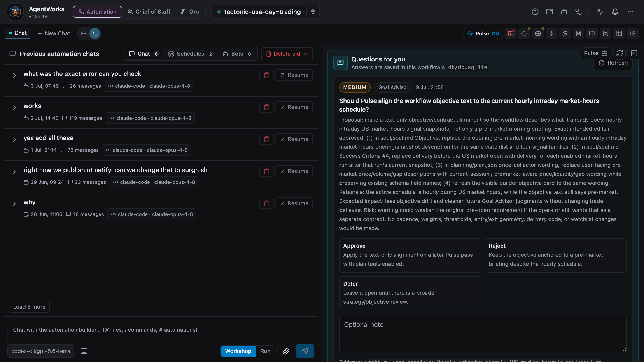Viewport: 644px width, 362px height.
Task: Open the document file icon
Action: (x=578, y=33)
